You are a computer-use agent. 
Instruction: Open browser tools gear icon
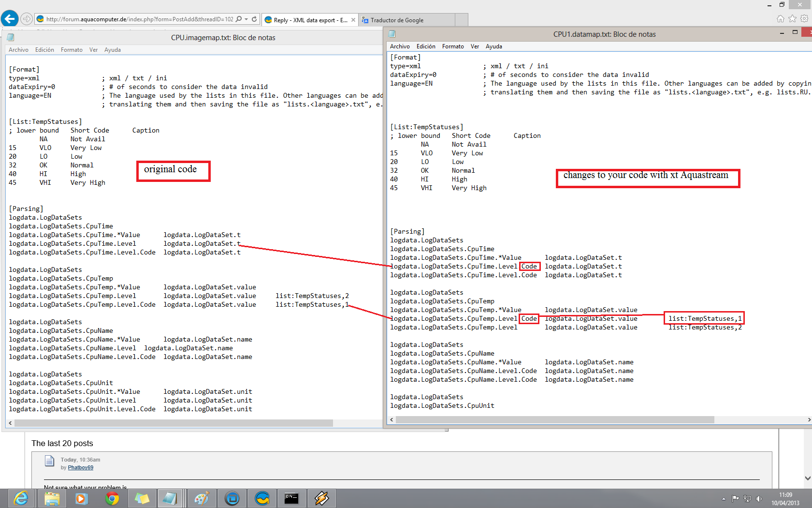coord(804,19)
